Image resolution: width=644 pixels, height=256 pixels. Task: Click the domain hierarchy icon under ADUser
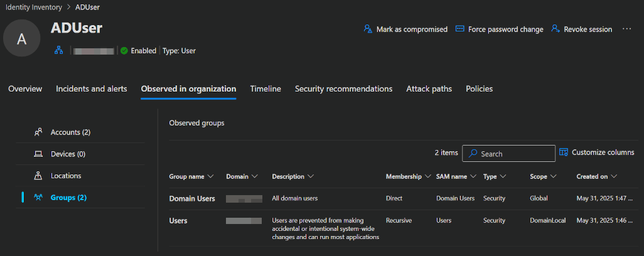click(59, 51)
